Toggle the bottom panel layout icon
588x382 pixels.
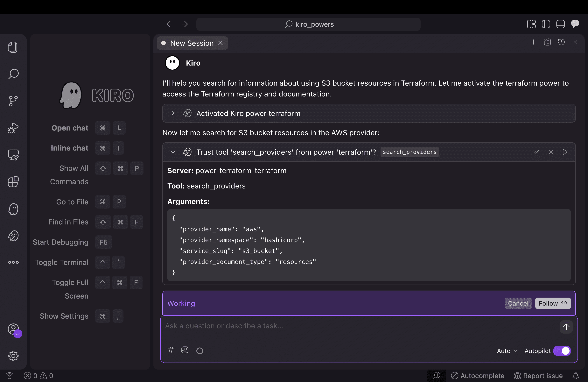point(560,24)
